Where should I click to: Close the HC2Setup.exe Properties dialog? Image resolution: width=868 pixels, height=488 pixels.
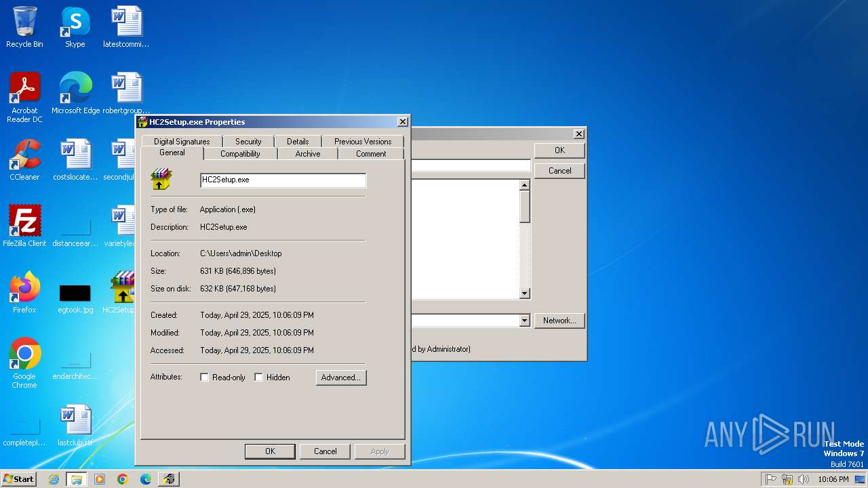pos(402,122)
